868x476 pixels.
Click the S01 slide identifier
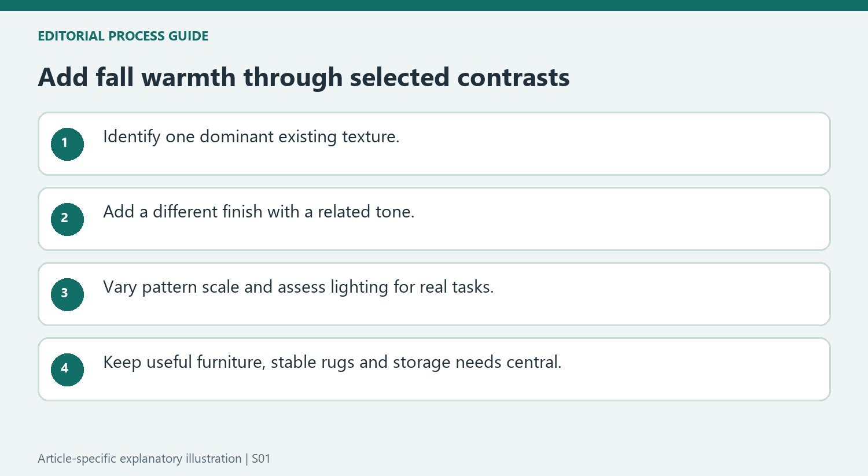pyautogui.click(x=261, y=459)
